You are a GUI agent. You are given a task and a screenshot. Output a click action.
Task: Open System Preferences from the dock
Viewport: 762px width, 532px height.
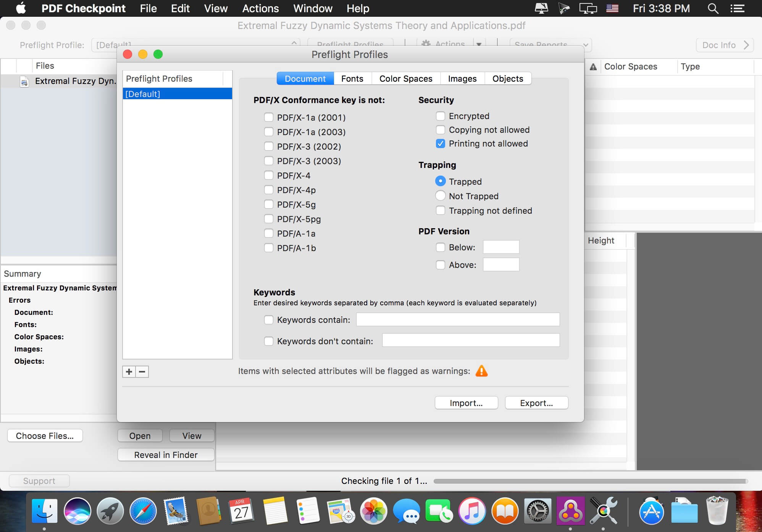(x=538, y=511)
